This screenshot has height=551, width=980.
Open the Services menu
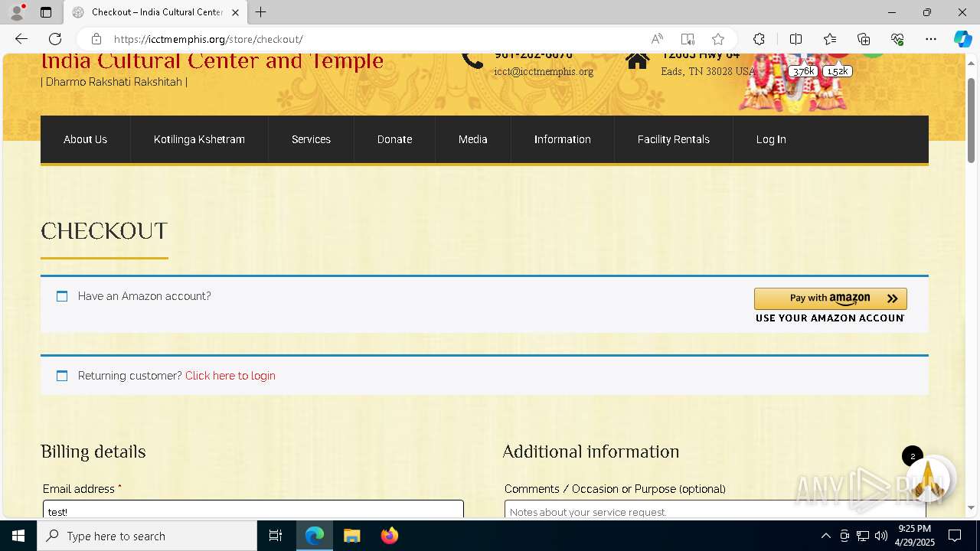[311, 139]
